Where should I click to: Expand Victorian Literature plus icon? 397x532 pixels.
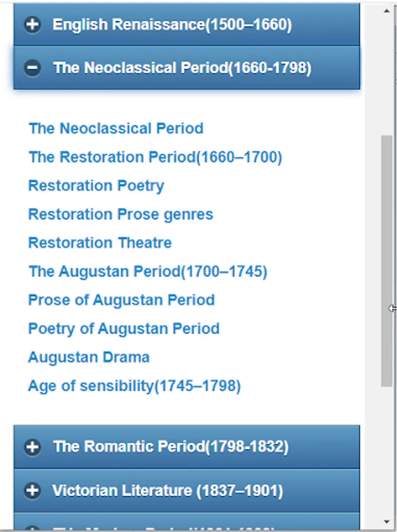tap(33, 491)
